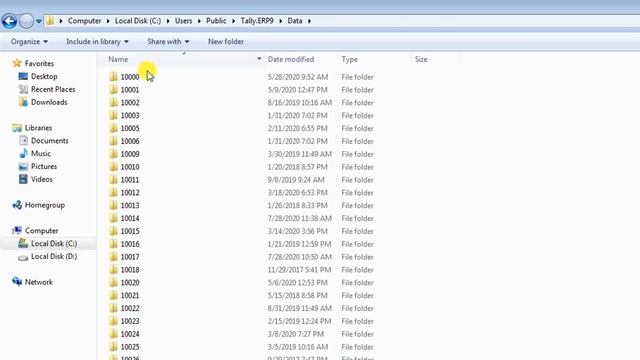Select the 10013 folder icon
The image size is (640, 360).
point(113,205)
